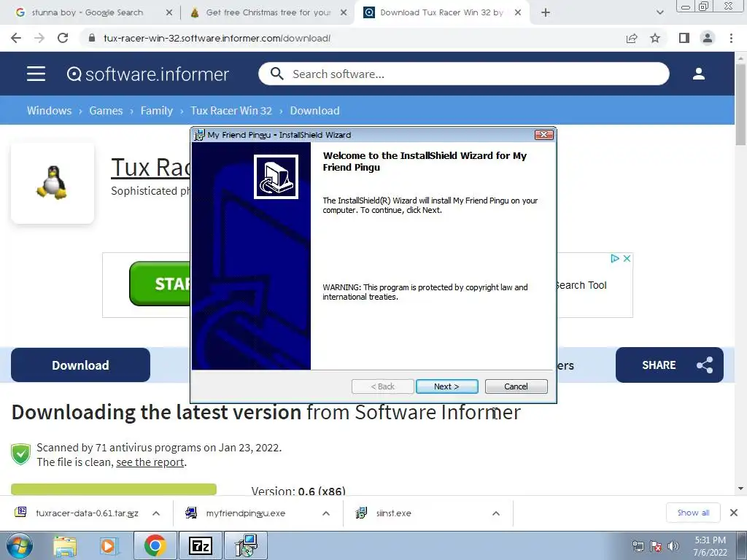
Task: Click Show all downloads
Action: pos(693,513)
